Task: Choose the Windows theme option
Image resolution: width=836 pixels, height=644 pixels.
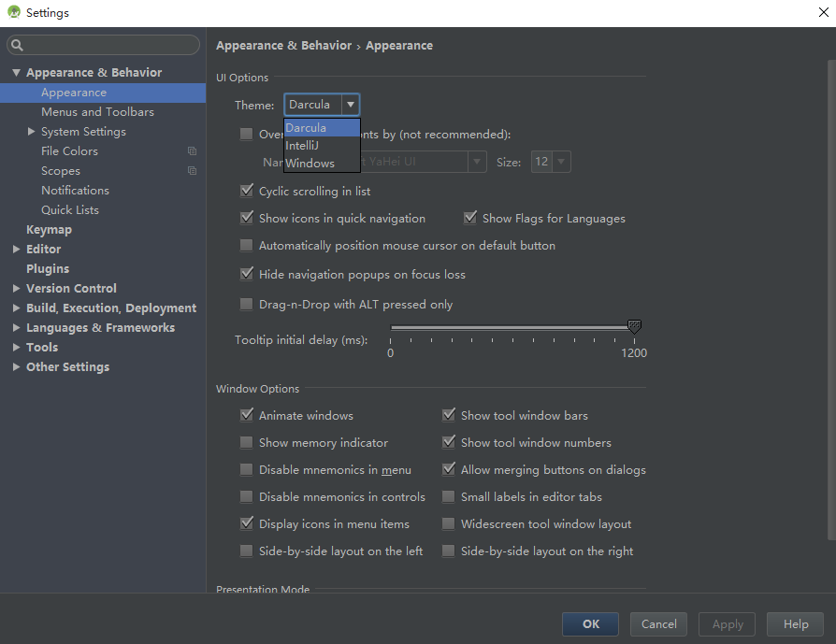Action: pos(322,164)
